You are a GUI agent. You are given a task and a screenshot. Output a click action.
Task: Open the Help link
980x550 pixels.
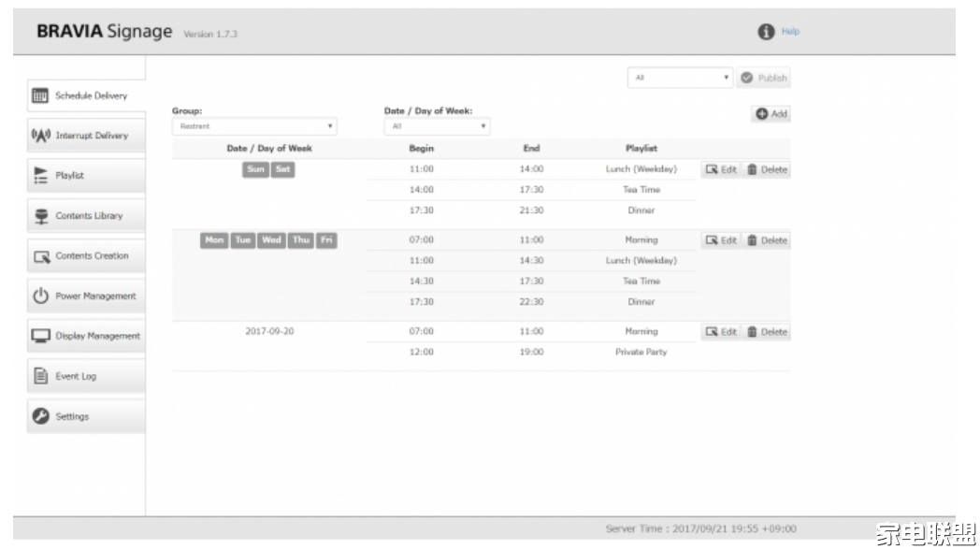[x=790, y=32]
